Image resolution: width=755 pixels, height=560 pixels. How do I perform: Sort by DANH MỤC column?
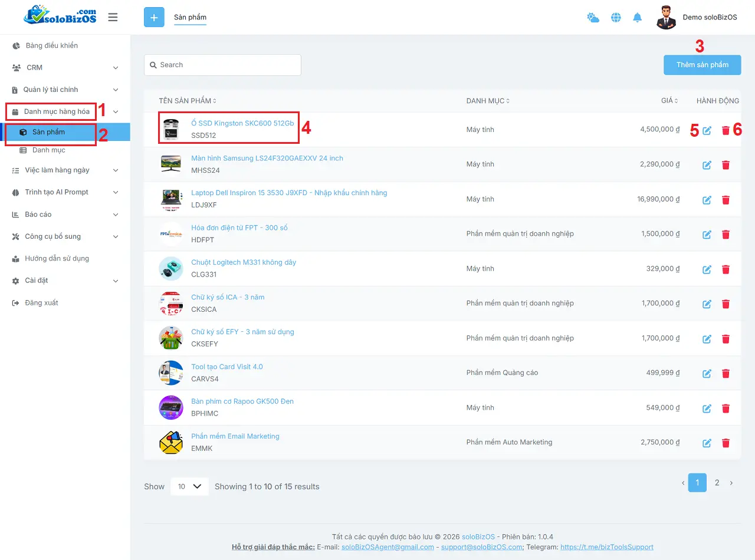488,101
